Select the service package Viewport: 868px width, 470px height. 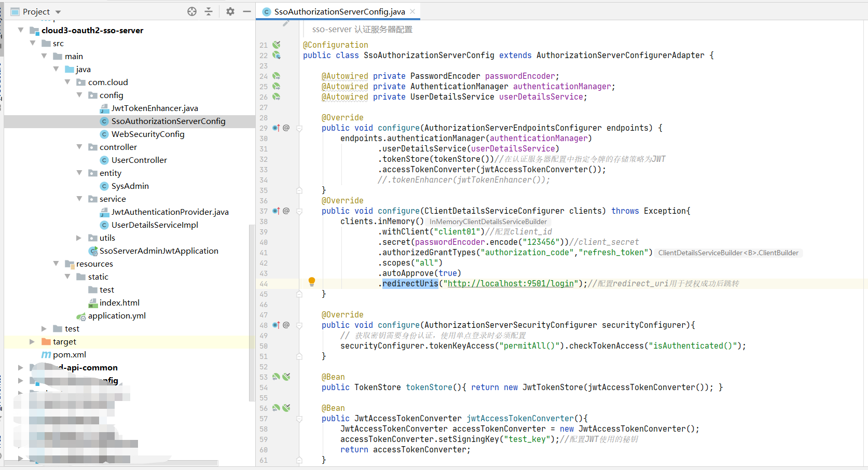113,199
